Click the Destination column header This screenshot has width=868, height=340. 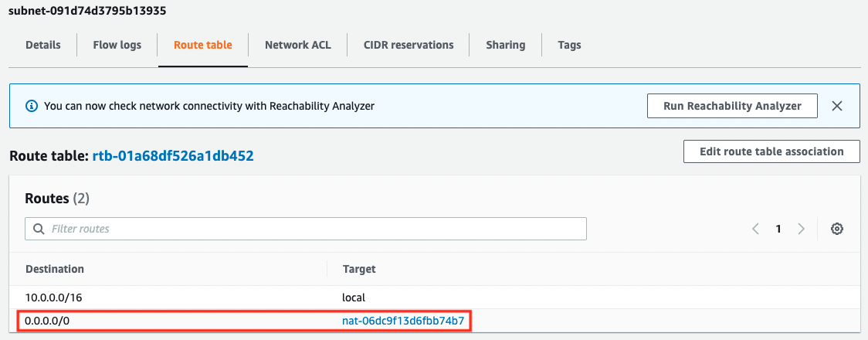click(55, 269)
